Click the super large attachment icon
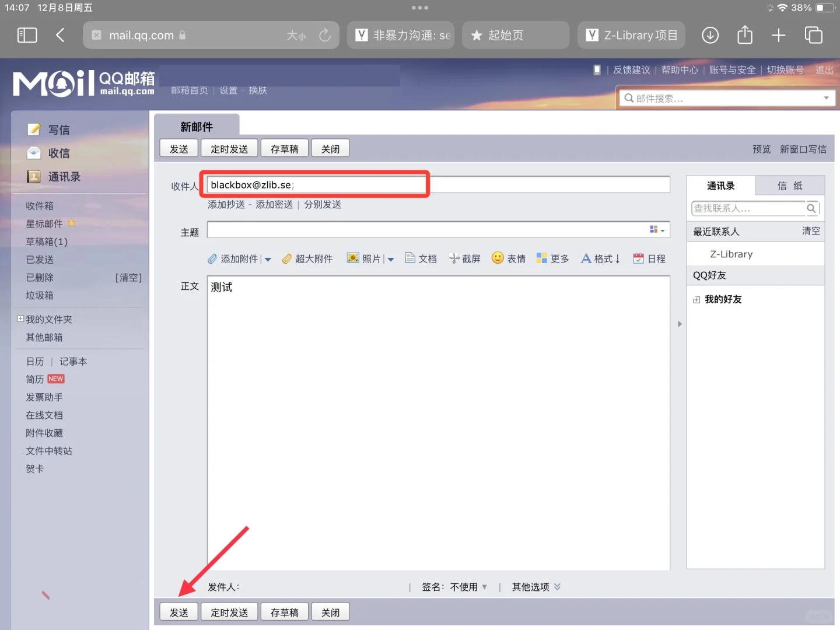 coord(286,258)
